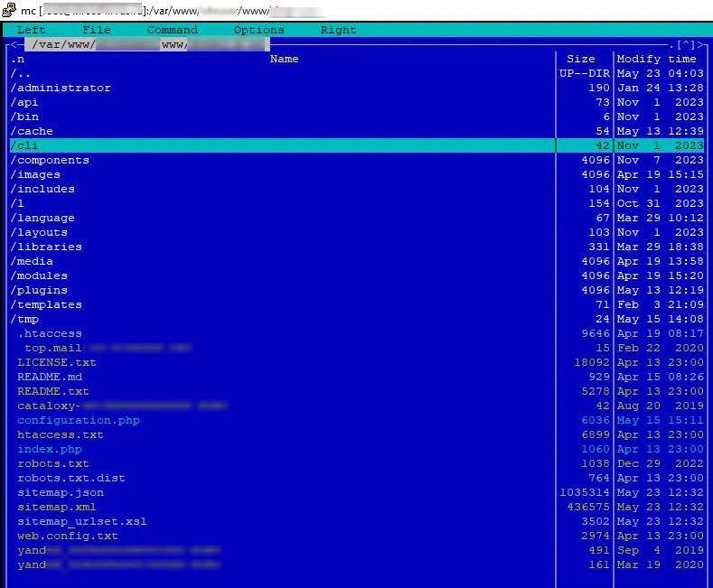Click the Name column header
Screen dimensions: 713x588
284,59
